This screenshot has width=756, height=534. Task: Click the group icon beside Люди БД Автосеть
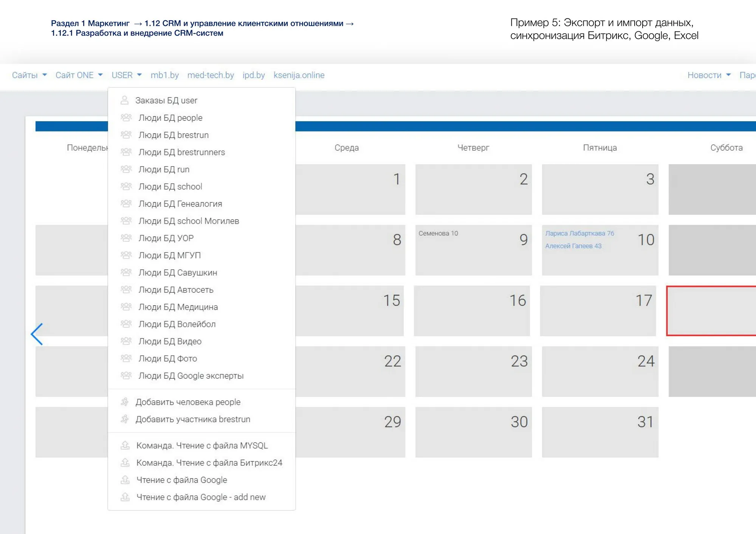(126, 290)
